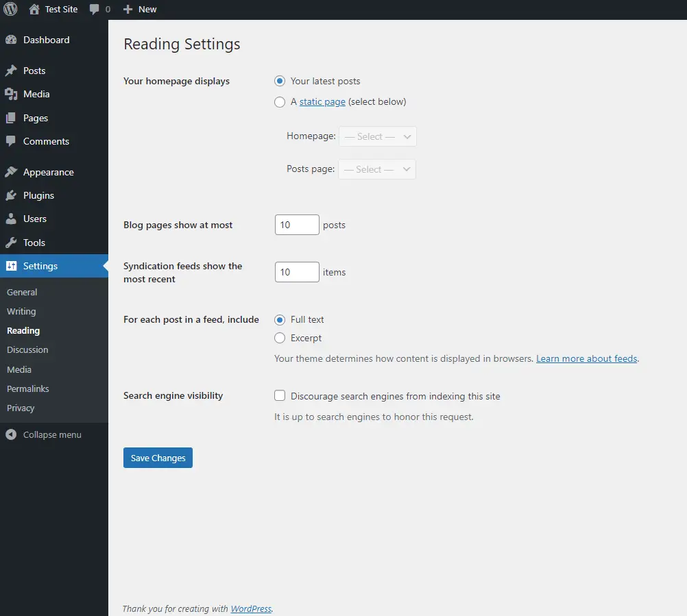Screen dimensions: 687x616
Task: Go to Permalinks settings submenu
Action: (28, 389)
